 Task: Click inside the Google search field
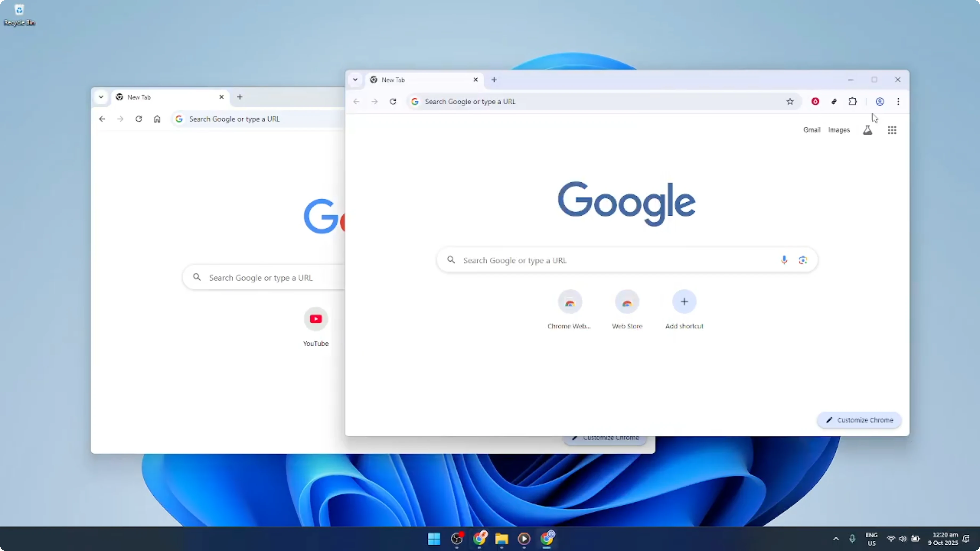pyautogui.click(x=609, y=260)
